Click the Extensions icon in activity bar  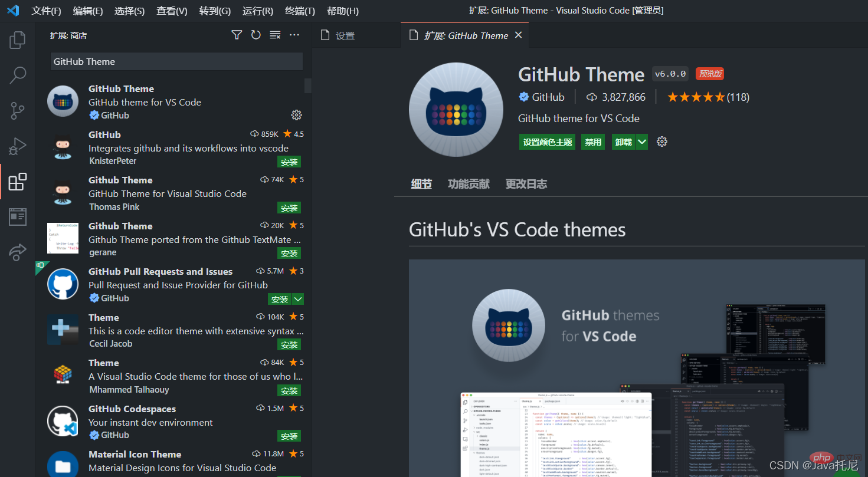pos(17,182)
